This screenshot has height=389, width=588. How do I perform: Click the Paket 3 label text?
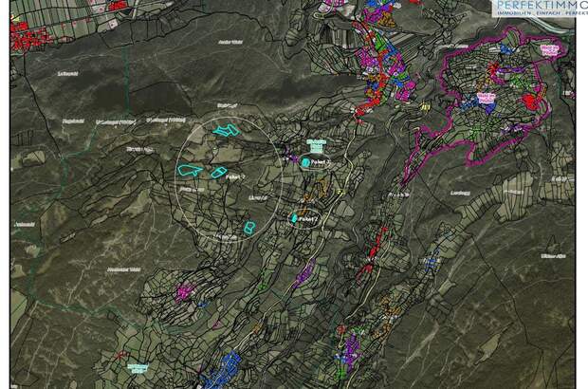(x=322, y=163)
